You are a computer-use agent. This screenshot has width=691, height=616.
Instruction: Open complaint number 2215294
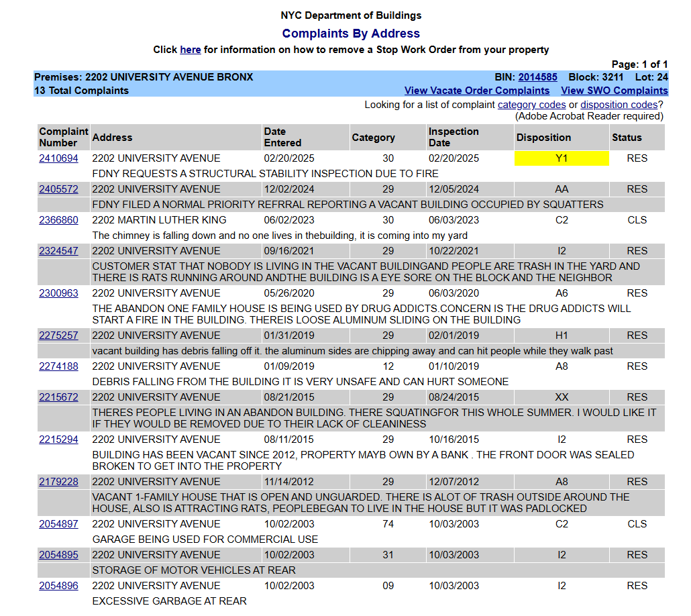58,440
